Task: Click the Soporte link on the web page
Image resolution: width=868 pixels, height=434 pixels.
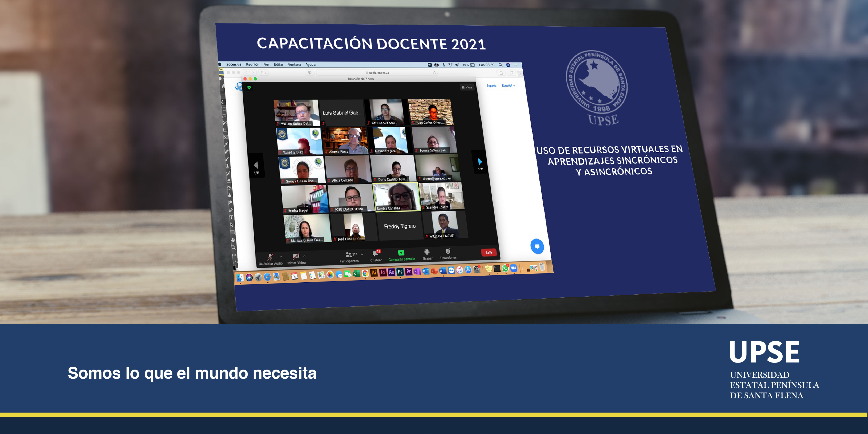Action: [491, 86]
